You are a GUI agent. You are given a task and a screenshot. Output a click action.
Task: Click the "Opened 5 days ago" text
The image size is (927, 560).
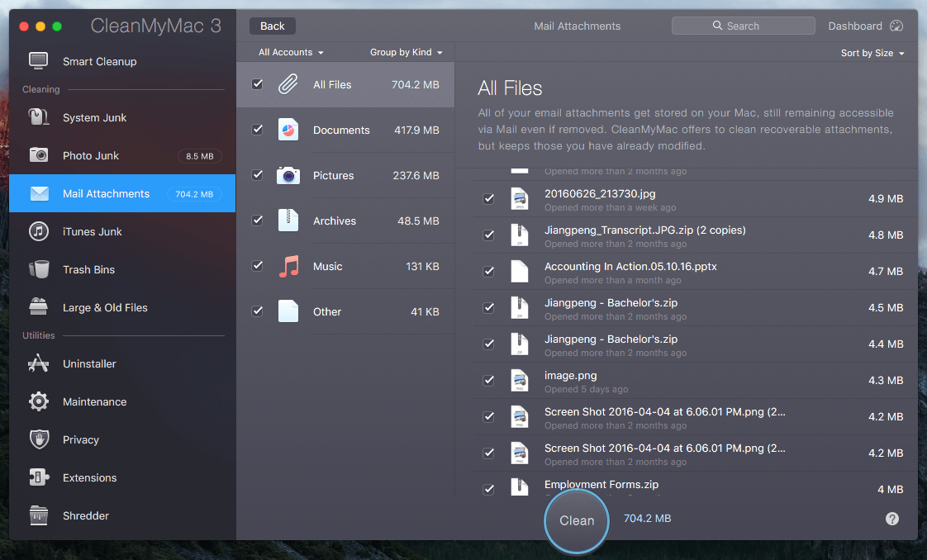(x=586, y=389)
